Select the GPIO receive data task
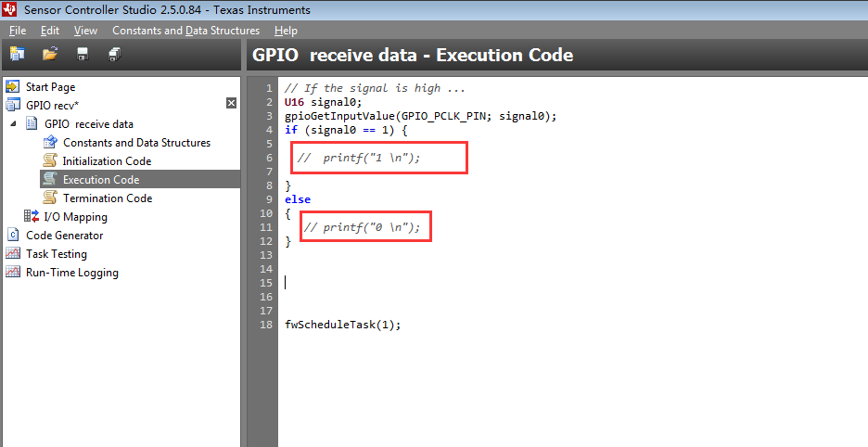 coord(89,124)
